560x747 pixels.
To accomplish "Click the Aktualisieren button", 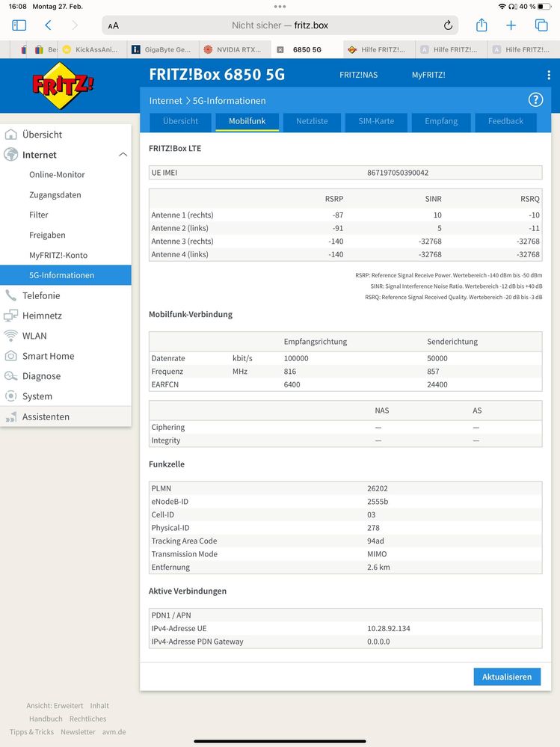I will click(507, 677).
